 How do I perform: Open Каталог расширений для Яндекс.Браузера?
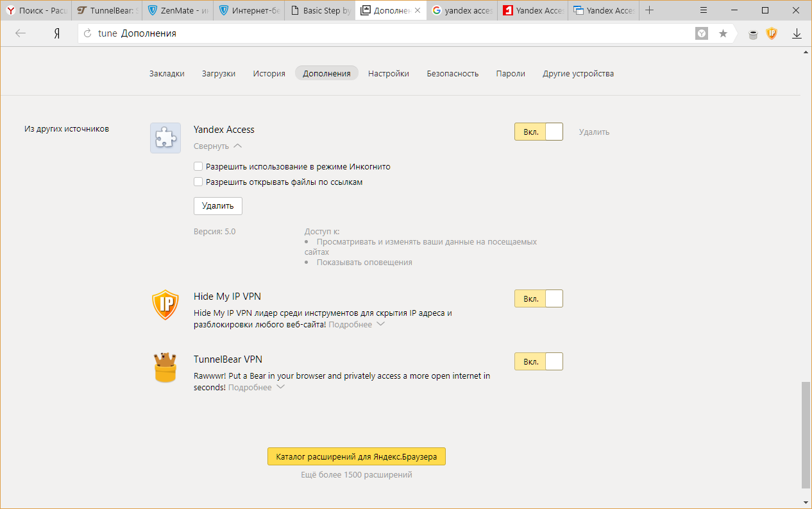click(357, 456)
